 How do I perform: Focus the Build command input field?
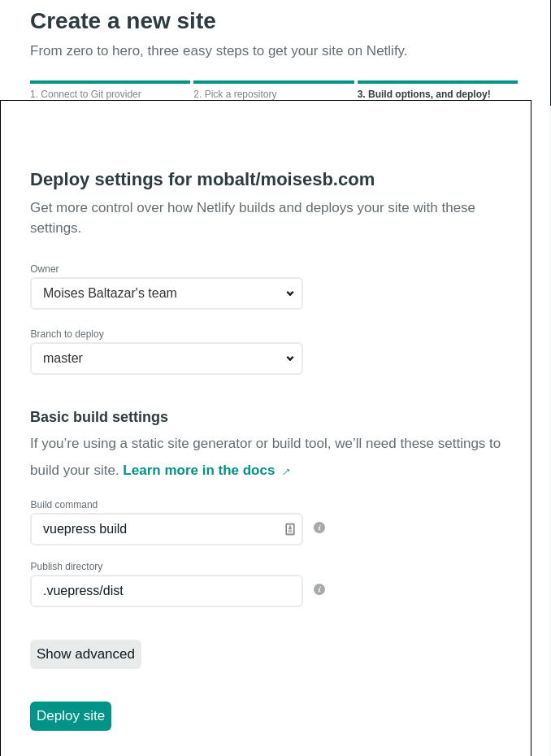click(x=167, y=529)
